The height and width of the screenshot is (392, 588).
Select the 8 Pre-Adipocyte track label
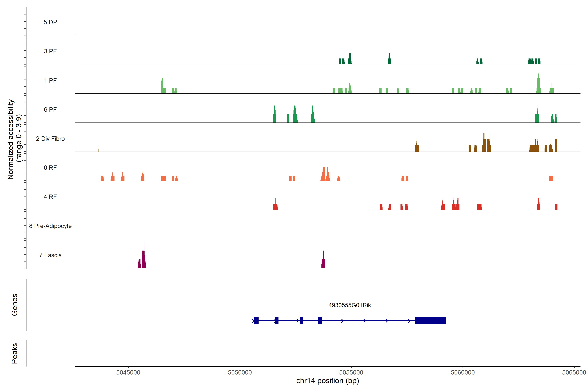point(50,226)
